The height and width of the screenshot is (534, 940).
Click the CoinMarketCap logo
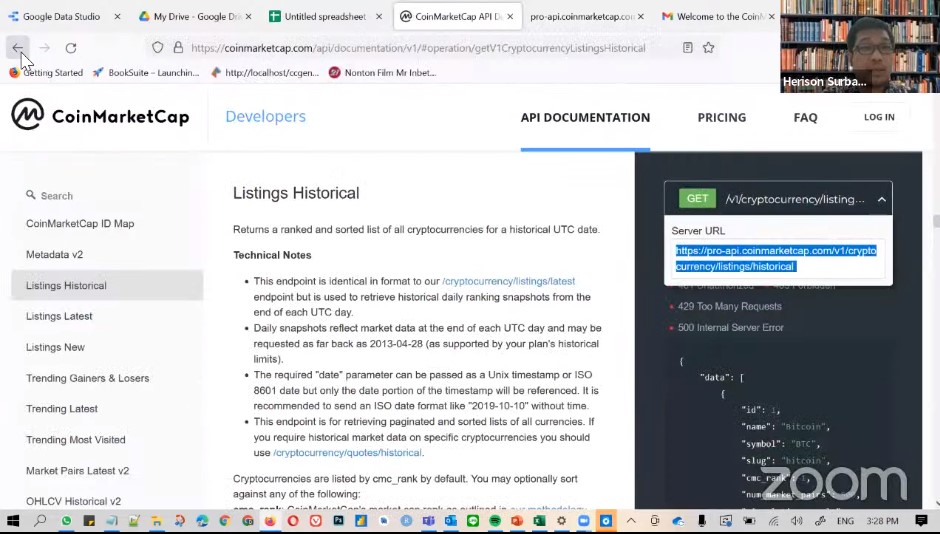tap(100, 115)
